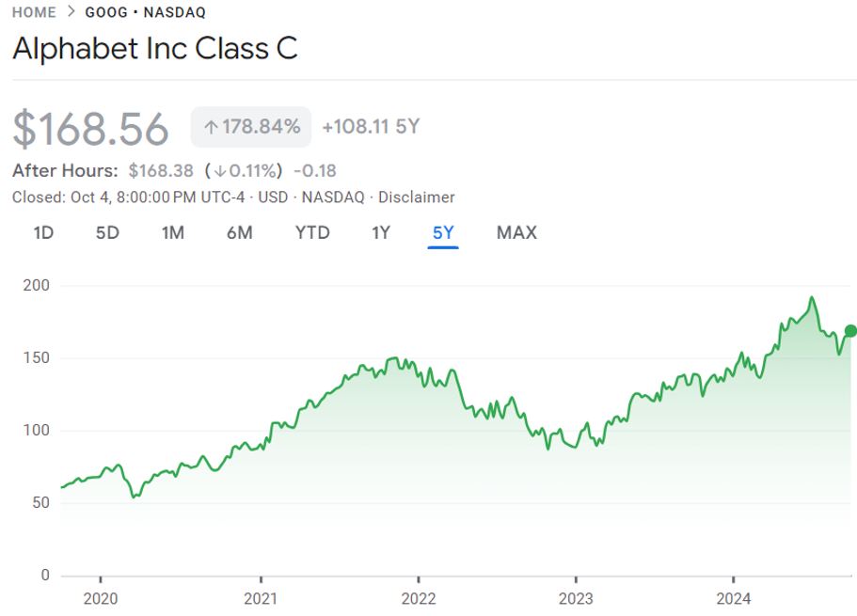Screen dimensions: 857x616
Task: Switch to the 6M range tab
Action: [239, 232]
